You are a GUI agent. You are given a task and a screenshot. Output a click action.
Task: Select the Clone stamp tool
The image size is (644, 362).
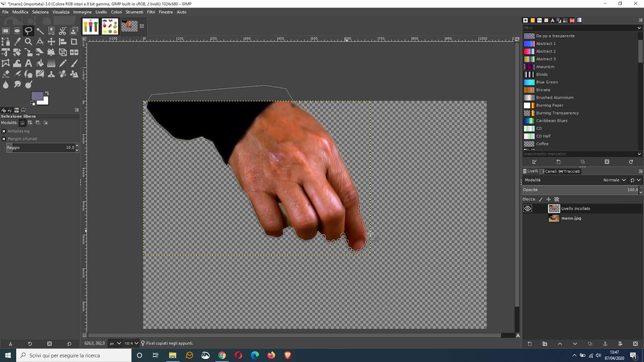(51, 74)
